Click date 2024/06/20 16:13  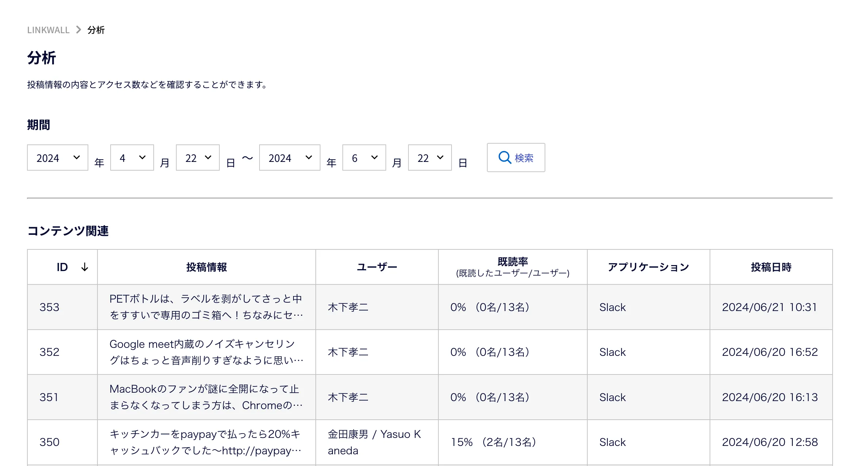[x=770, y=397]
